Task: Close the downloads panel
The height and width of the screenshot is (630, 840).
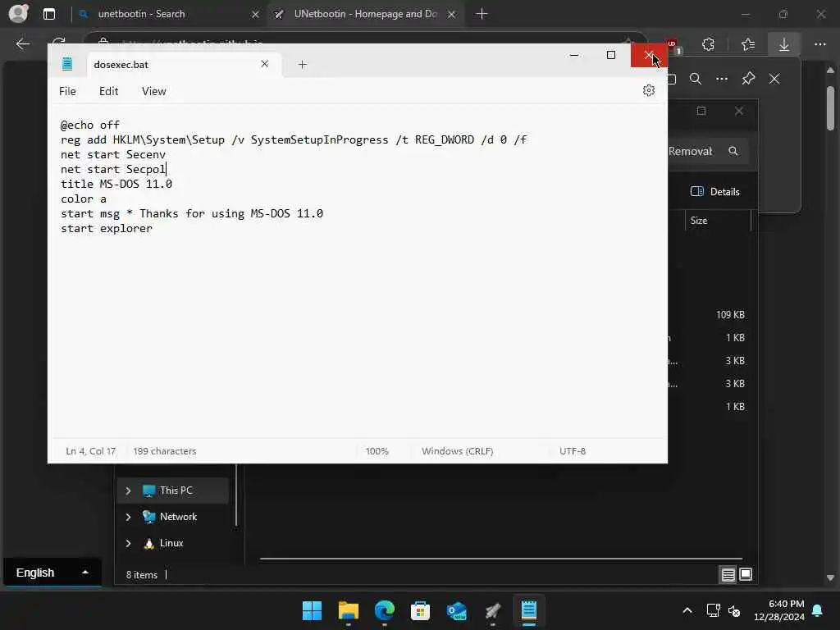Action: point(774,79)
